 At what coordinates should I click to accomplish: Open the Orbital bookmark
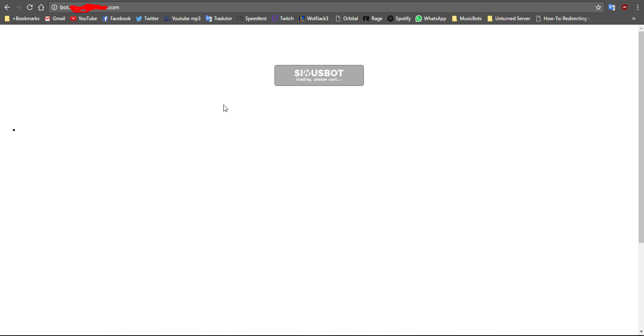tap(347, 19)
